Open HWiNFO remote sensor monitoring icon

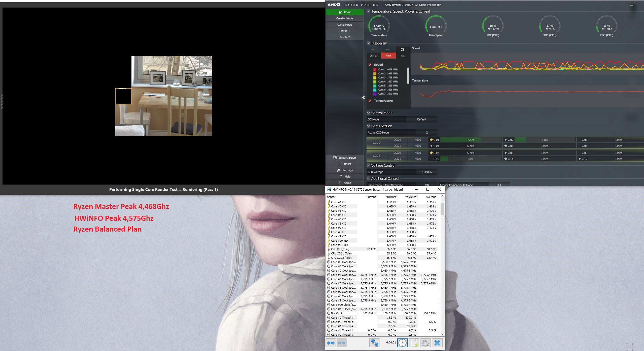(375, 343)
